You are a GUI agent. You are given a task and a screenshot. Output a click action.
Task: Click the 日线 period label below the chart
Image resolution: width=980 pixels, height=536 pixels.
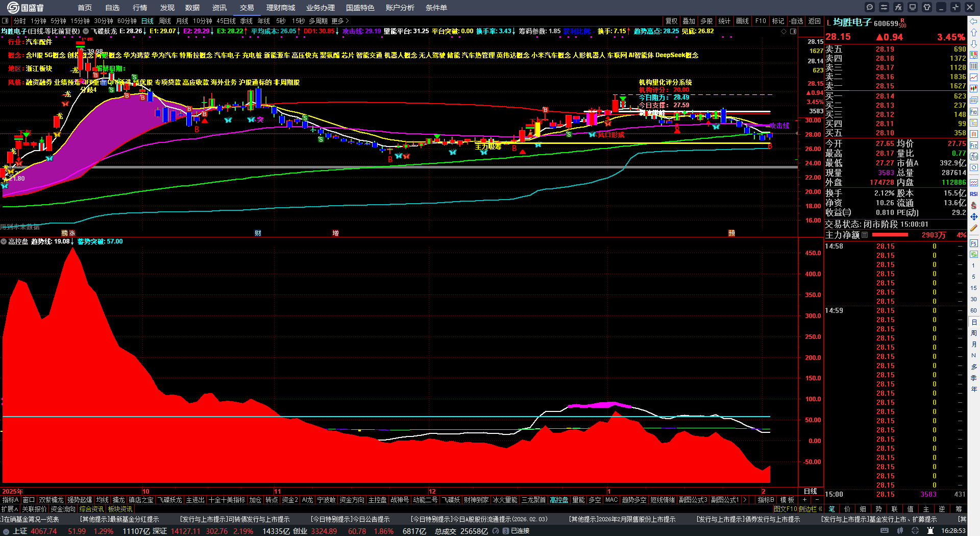[811, 491]
